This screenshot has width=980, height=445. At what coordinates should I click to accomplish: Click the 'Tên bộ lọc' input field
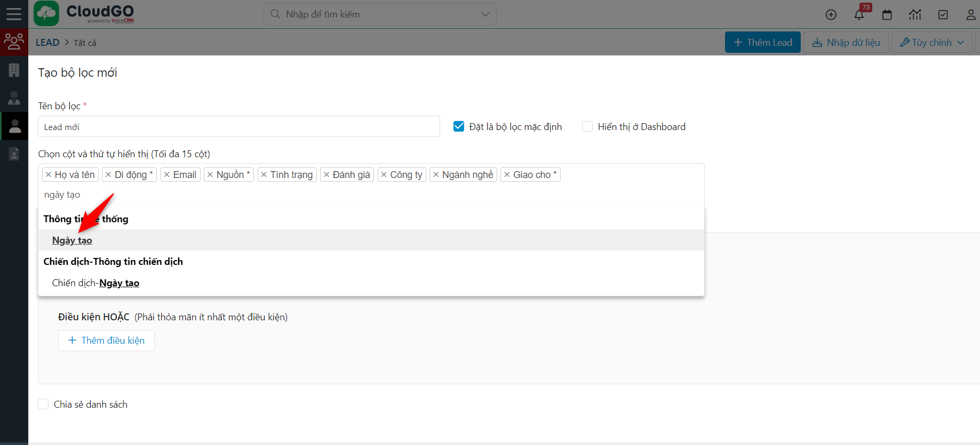tap(239, 127)
